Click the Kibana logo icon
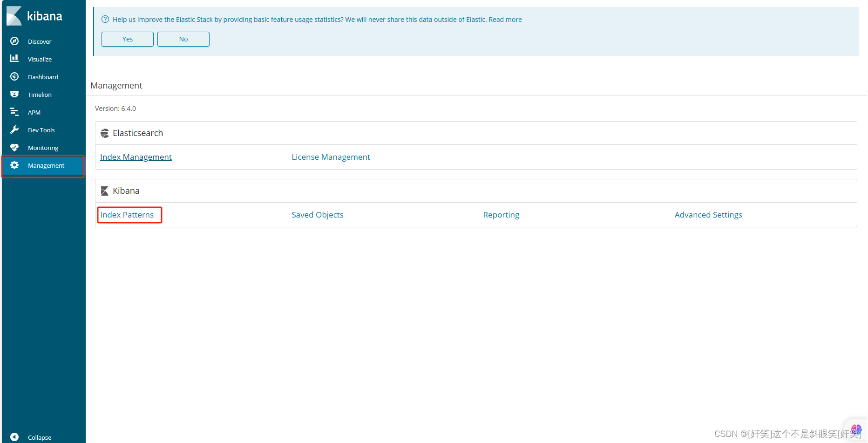 pos(14,16)
